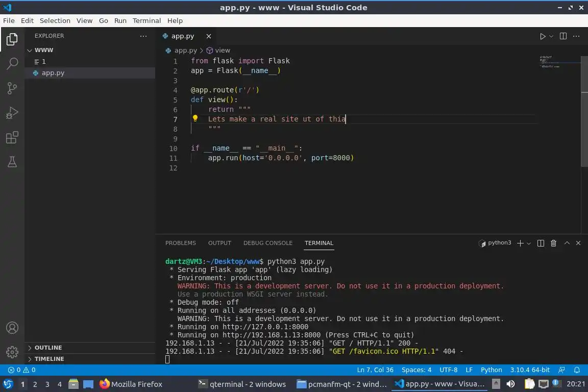The image size is (588, 392).
Task: Open the Selection menu
Action: 55,20
